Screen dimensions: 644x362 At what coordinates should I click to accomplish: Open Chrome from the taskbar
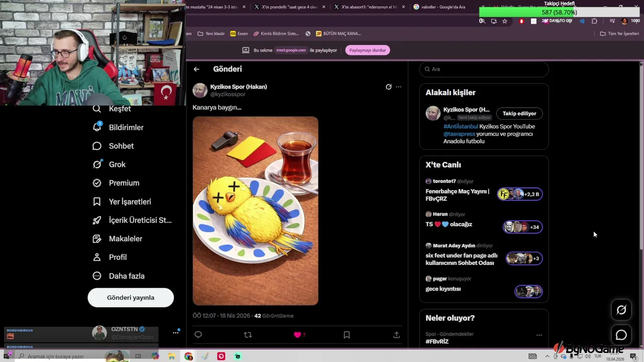pyautogui.click(x=188, y=356)
